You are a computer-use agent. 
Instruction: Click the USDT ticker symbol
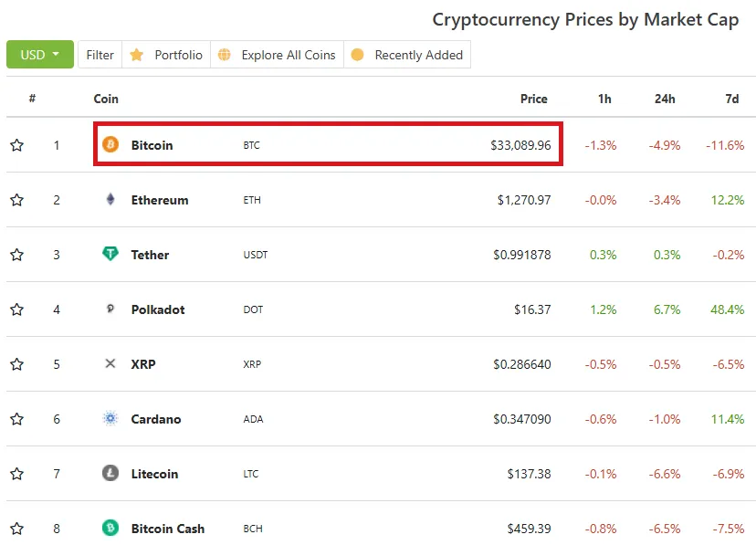coord(255,255)
